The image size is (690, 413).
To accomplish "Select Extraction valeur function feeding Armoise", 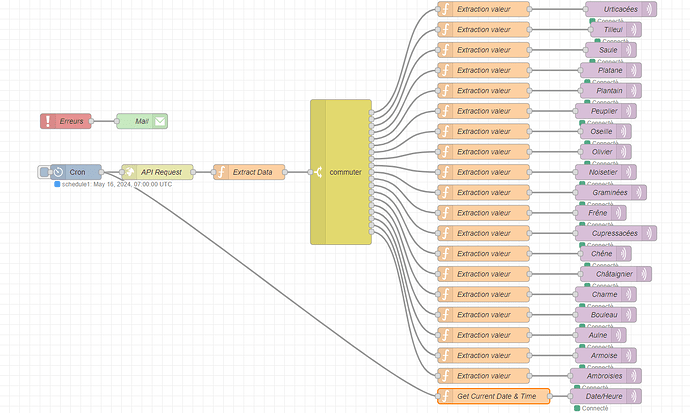I will coord(484,355).
